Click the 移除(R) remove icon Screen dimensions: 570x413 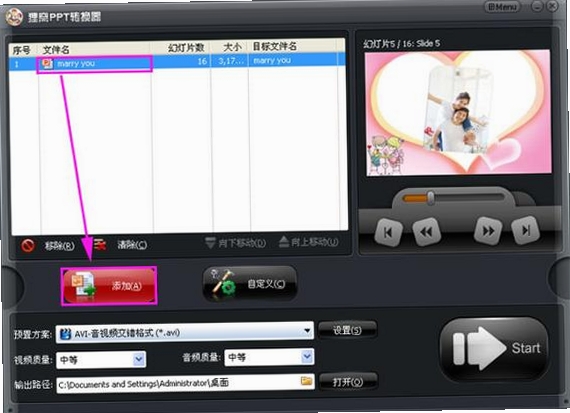tap(28, 246)
